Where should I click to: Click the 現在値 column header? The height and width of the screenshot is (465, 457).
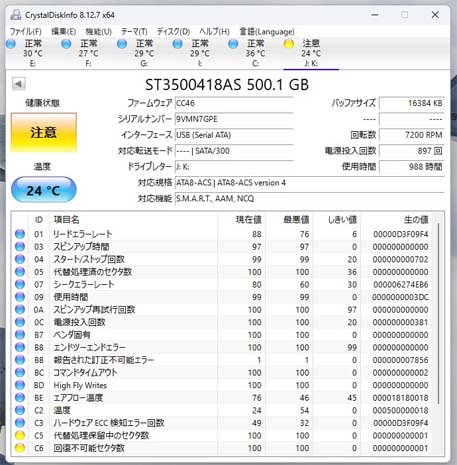coord(241,220)
